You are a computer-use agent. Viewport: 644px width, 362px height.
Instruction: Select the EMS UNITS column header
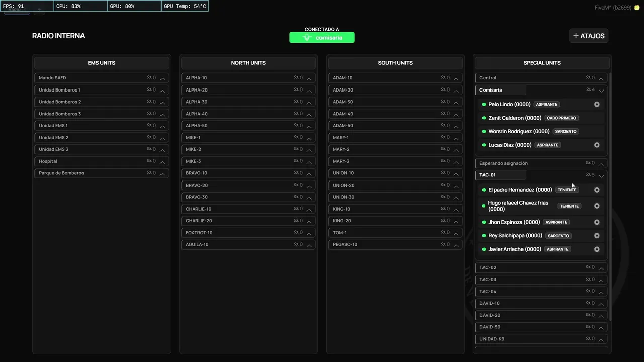coord(102,63)
